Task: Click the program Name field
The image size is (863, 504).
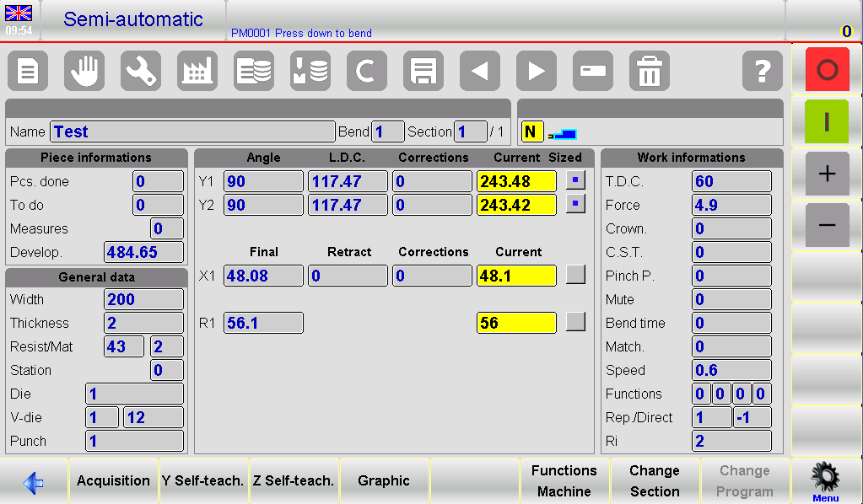Action: point(192,131)
